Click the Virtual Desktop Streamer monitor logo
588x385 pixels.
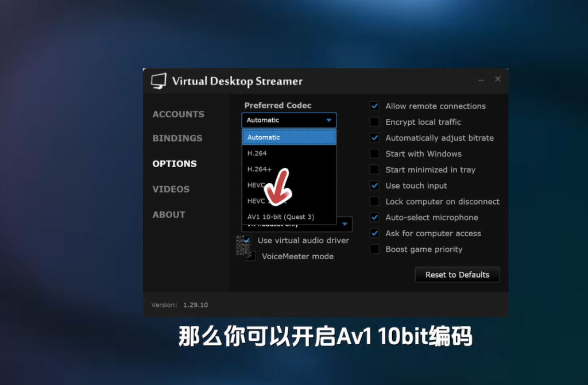158,80
